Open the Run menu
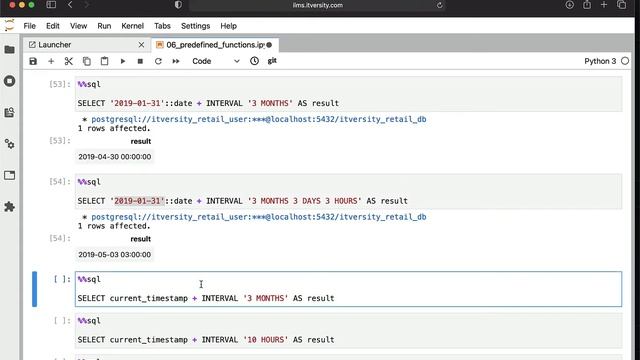This screenshot has height=360, width=640. (104, 26)
